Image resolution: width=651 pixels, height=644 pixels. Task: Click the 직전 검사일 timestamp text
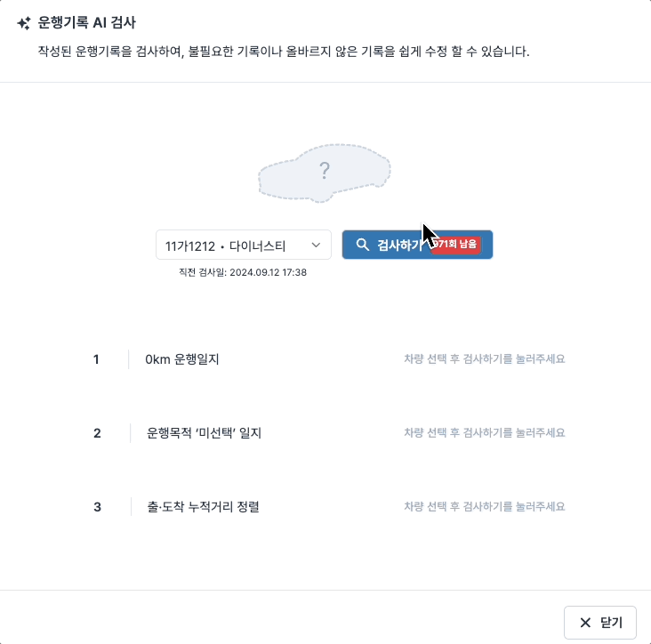[243, 272]
